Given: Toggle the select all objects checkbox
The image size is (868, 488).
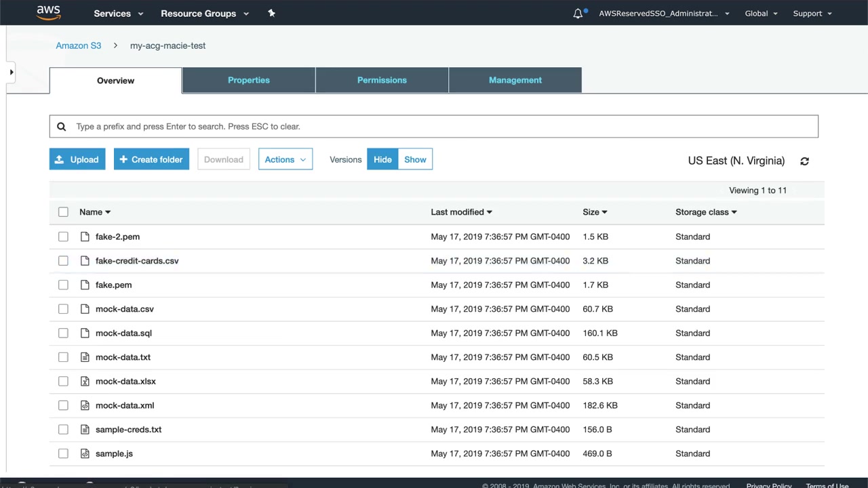Looking at the screenshot, I should pyautogui.click(x=63, y=212).
